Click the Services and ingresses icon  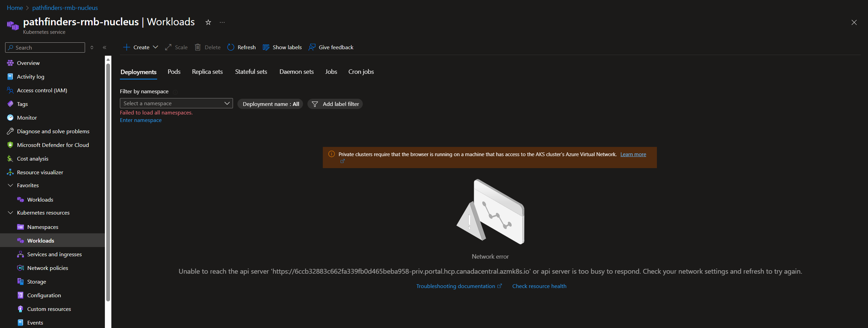click(20, 254)
